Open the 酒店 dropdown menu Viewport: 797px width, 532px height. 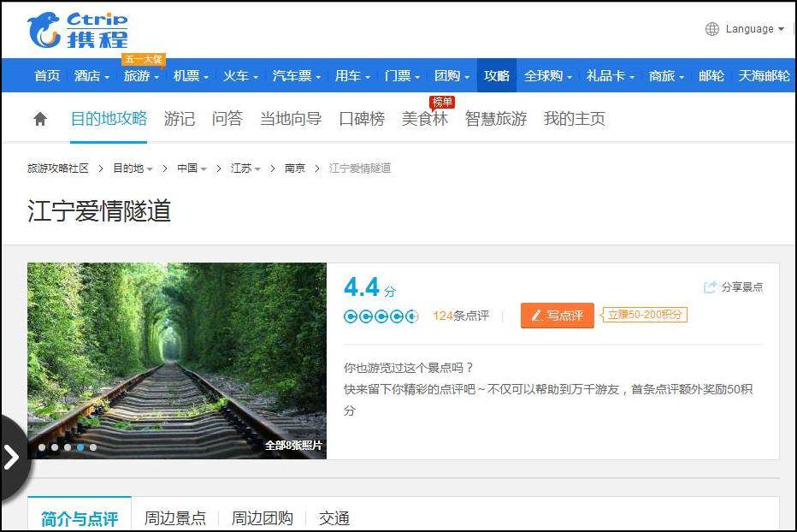pyautogui.click(x=92, y=76)
